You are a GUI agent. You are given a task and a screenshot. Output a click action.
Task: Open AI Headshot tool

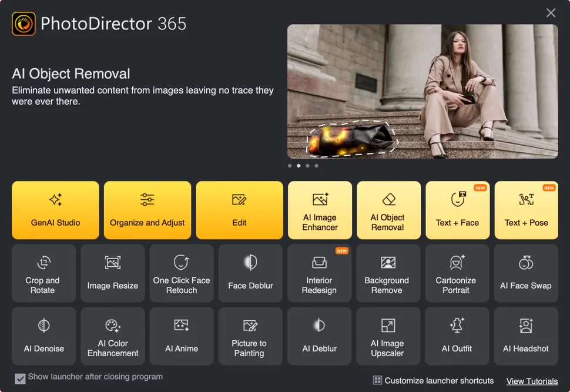[526, 336]
